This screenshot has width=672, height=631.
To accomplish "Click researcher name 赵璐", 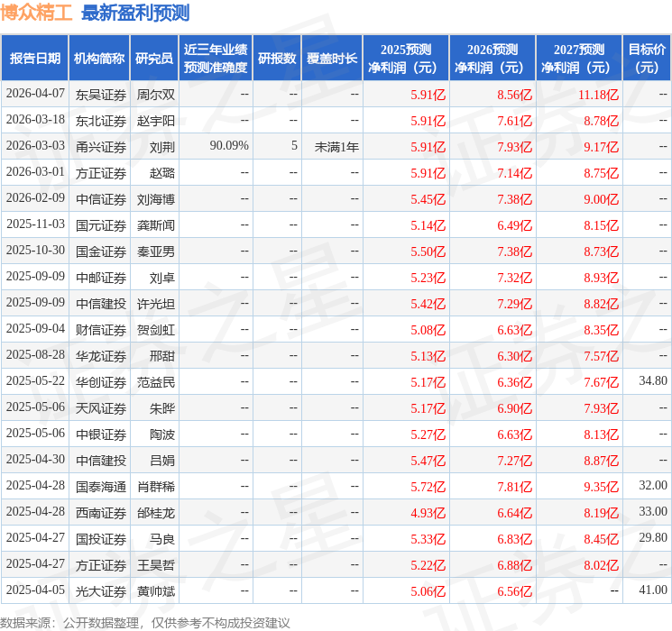I will click(162, 173).
